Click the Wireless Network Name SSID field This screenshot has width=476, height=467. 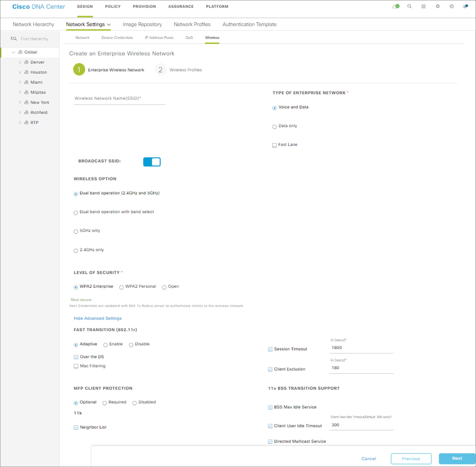[x=119, y=99]
